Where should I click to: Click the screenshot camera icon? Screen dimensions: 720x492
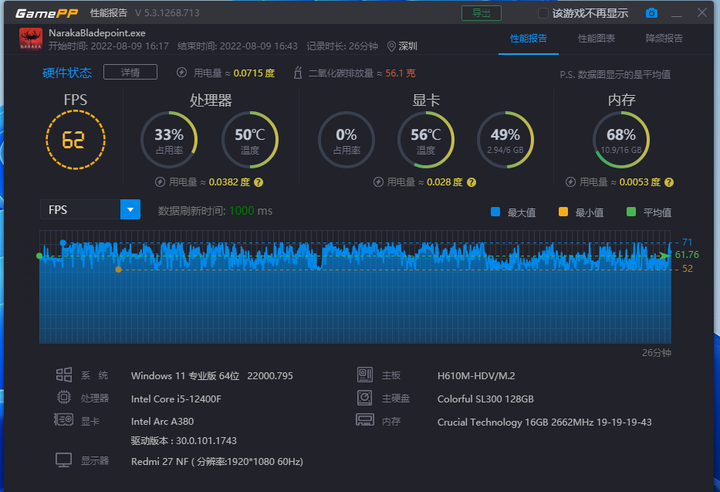click(x=651, y=13)
